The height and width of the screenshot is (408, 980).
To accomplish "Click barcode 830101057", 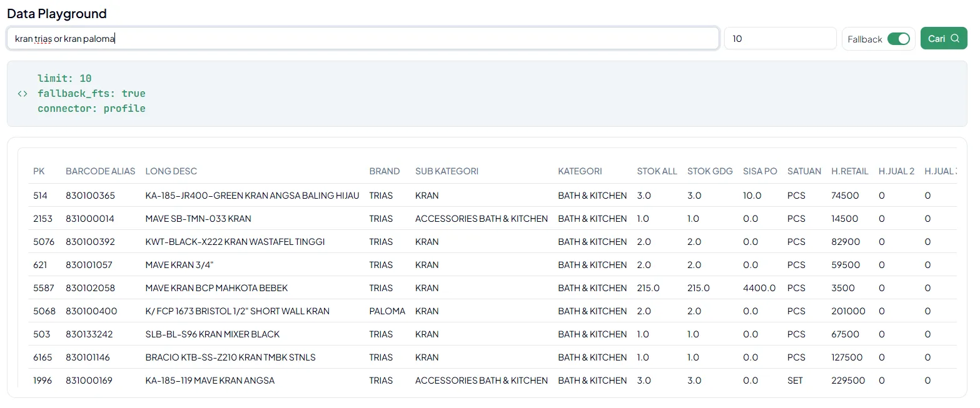I will coord(89,265).
